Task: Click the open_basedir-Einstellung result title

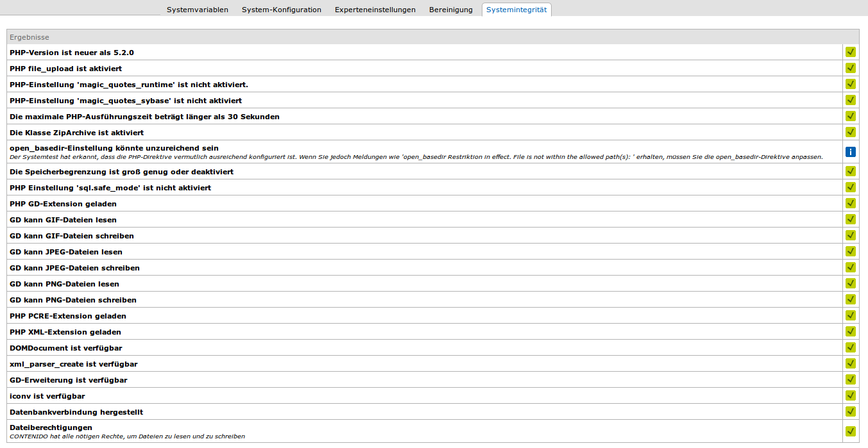Action: point(114,148)
